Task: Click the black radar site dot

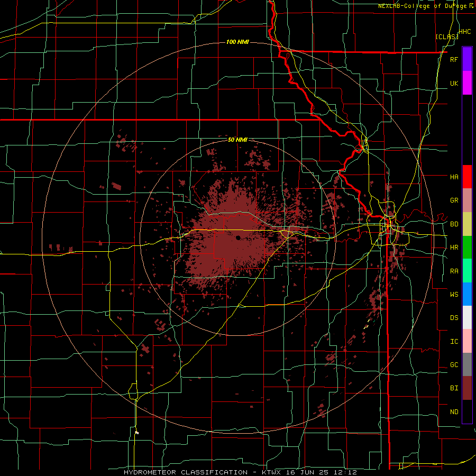Action: [x=238, y=237]
